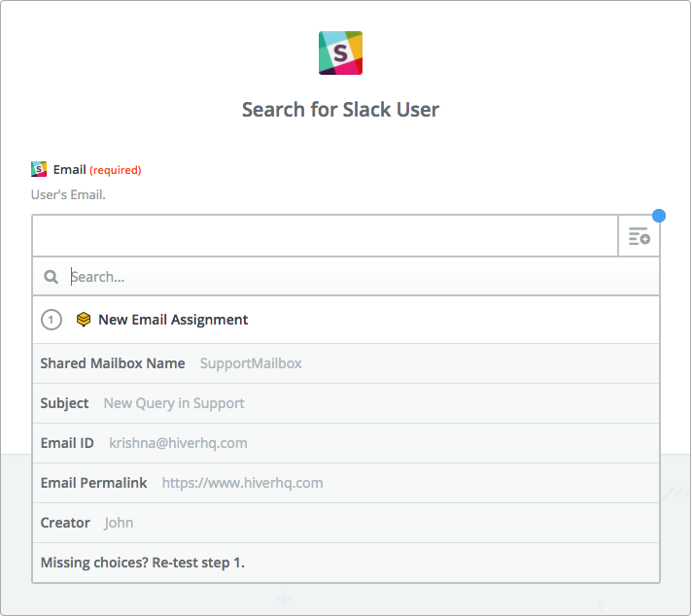The height and width of the screenshot is (616, 692).
Task: Click the User's Email. help text
Action: (68, 194)
